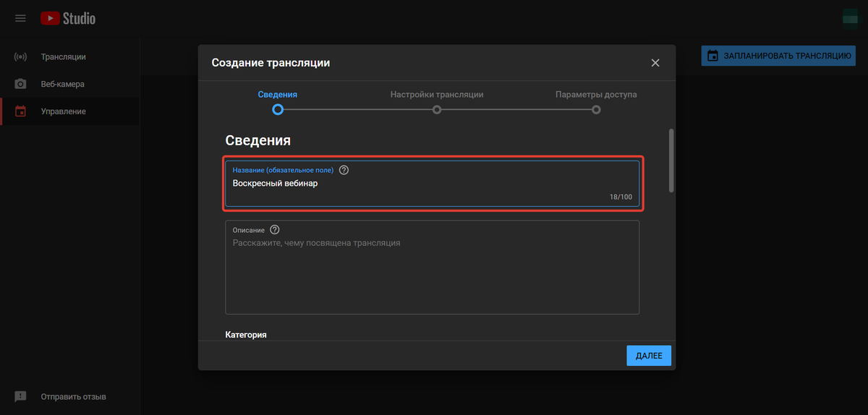Switch to the Сведения step label

pyautogui.click(x=277, y=95)
